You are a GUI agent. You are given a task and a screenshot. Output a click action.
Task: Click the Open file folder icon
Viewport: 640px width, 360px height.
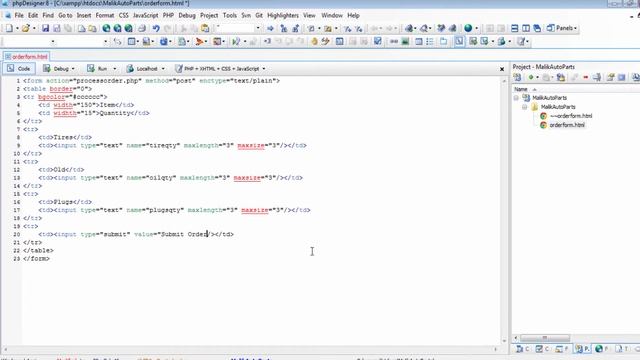click(26, 28)
